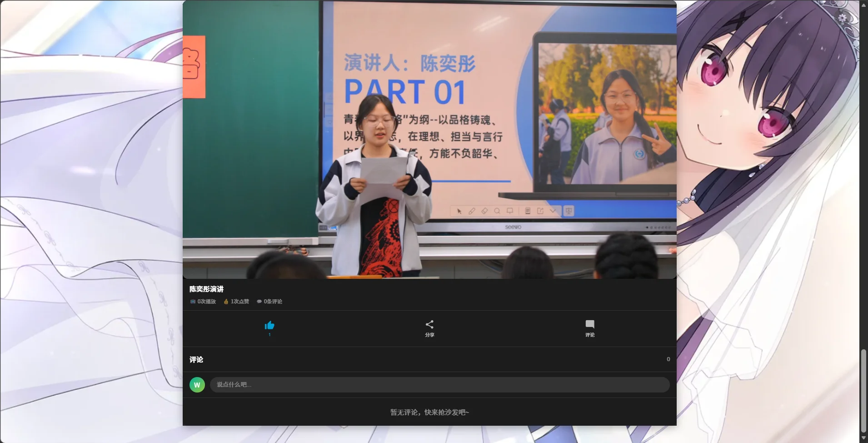Open the settings gear icon
Viewport: 868px width, 443px height.
[x=842, y=18]
